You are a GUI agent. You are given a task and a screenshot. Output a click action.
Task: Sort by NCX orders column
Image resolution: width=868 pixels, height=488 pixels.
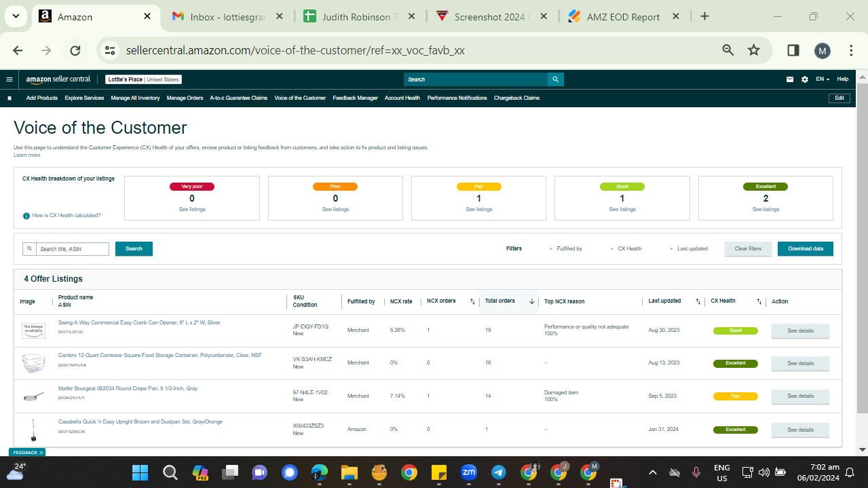pos(472,301)
